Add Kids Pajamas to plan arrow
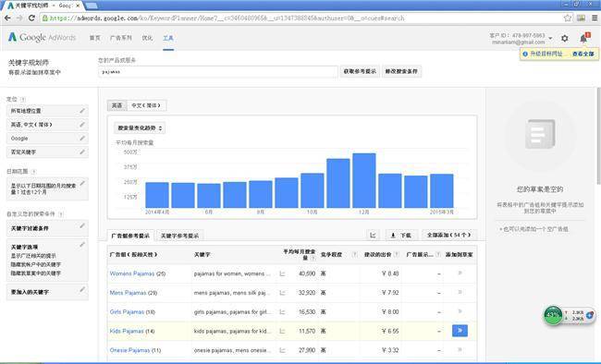Image resolution: width=601 pixels, height=364 pixels. (x=460, y=331)
